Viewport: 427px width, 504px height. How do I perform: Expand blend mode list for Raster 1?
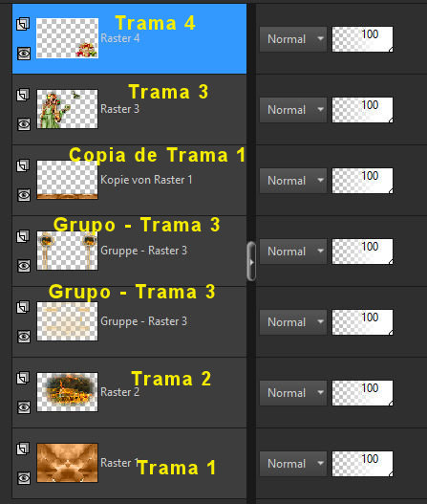tap(293, 464)
